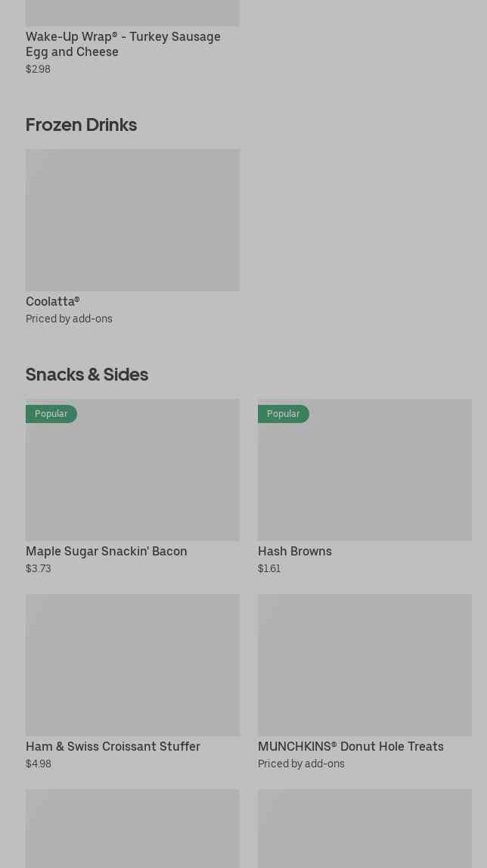Click the Frozen Drinks section heading
This screenshot has width=487, height=868.
[x=81, y=125]
